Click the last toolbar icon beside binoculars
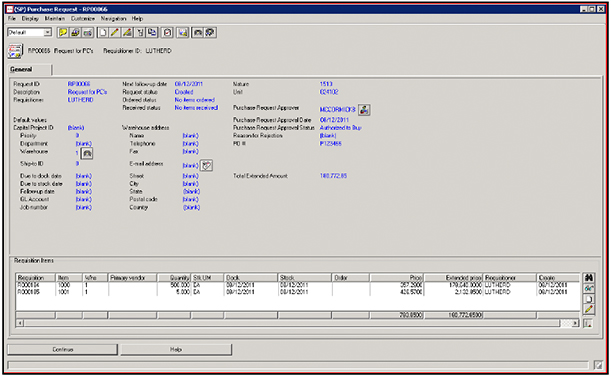 point(210,32)
